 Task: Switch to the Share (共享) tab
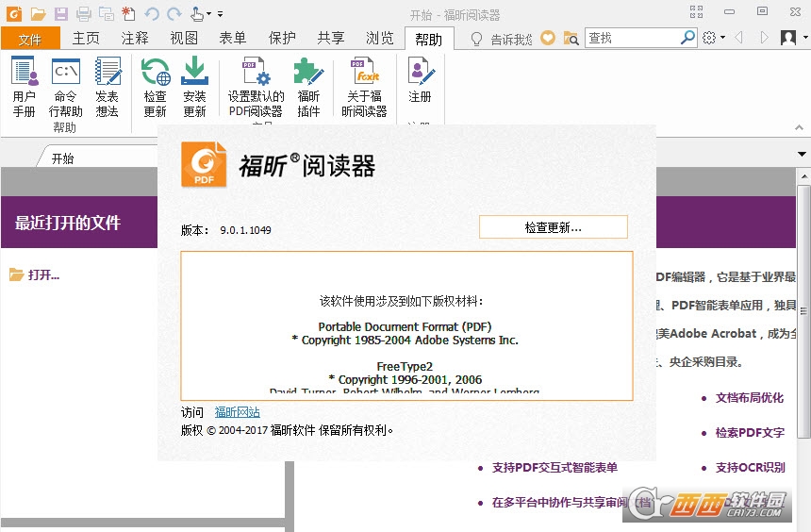[x=331, y=39]
